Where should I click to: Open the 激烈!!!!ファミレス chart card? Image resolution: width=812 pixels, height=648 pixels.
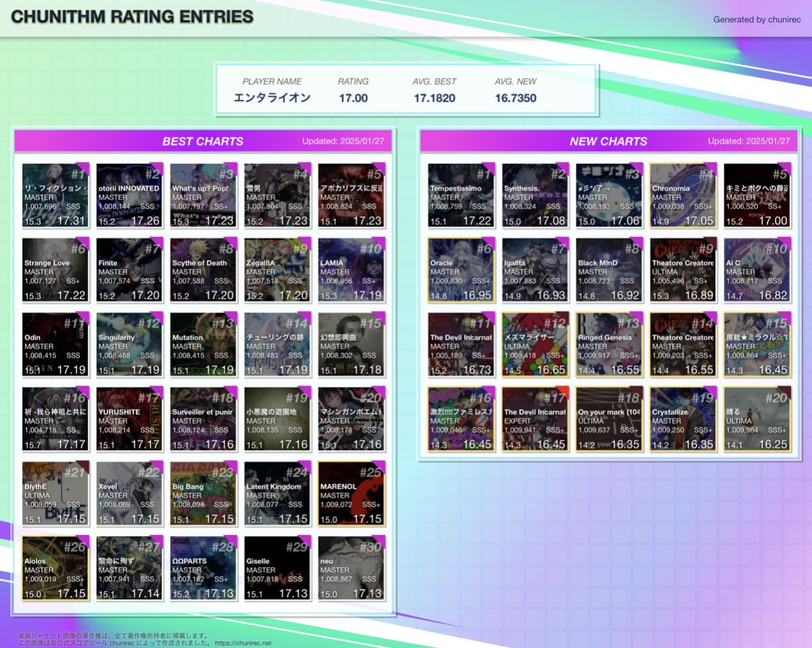click(x=461, y=419)
